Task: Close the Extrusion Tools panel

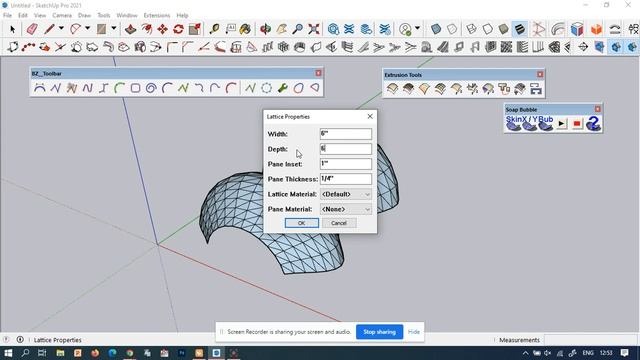Action: click(540, 74)
